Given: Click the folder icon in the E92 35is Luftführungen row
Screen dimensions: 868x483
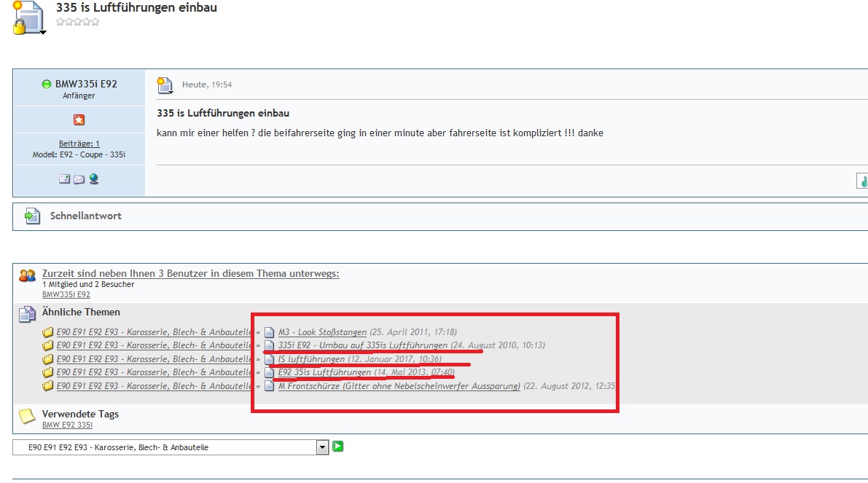Looking at the screenshot, I should tap(47, 373).
